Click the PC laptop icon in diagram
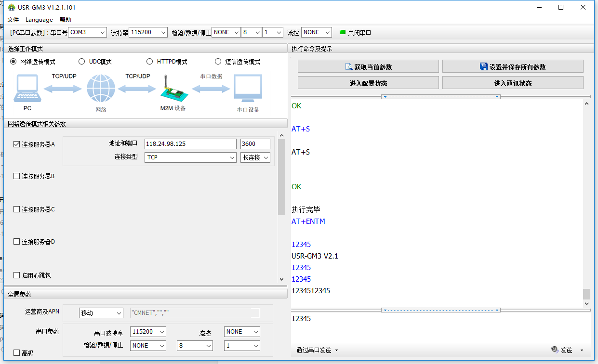Viewport: 598px width, 364px height. click(27, 88)
